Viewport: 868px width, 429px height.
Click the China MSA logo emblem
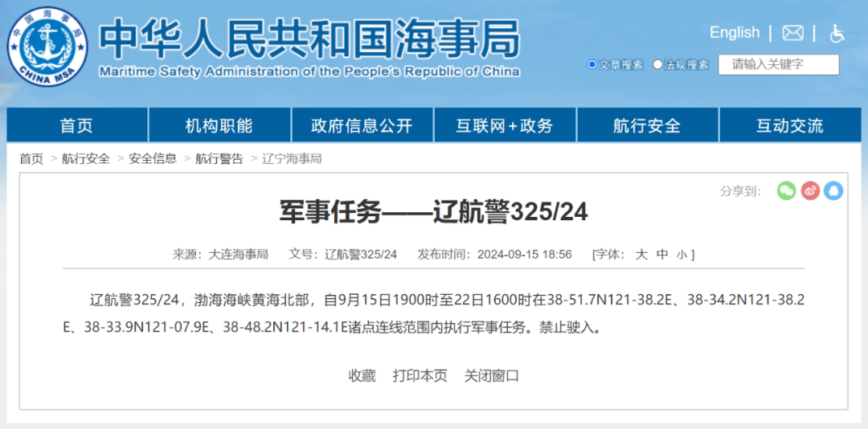47,46
